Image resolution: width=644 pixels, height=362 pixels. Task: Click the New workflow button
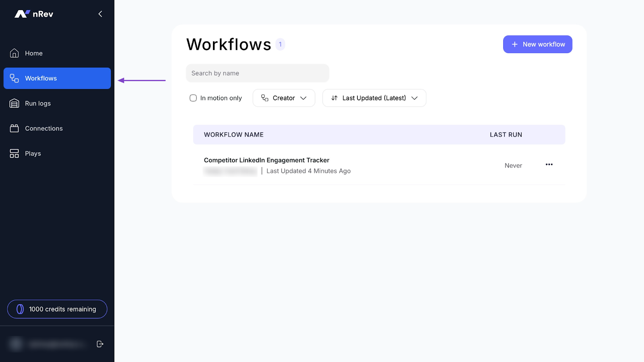[x=537, y=44]
